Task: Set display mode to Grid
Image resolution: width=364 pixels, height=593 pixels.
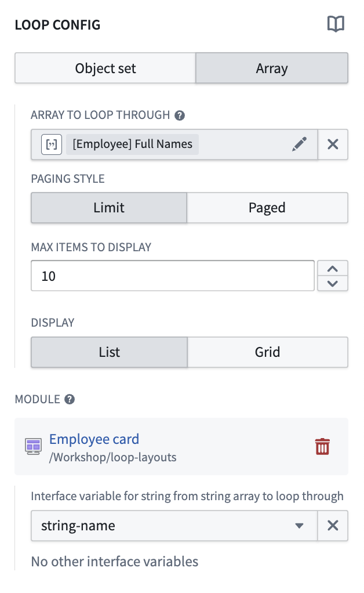Action: [268, 352]
